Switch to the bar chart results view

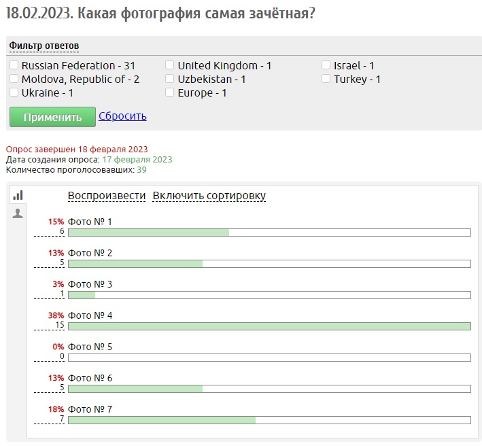tap(18, 195)
